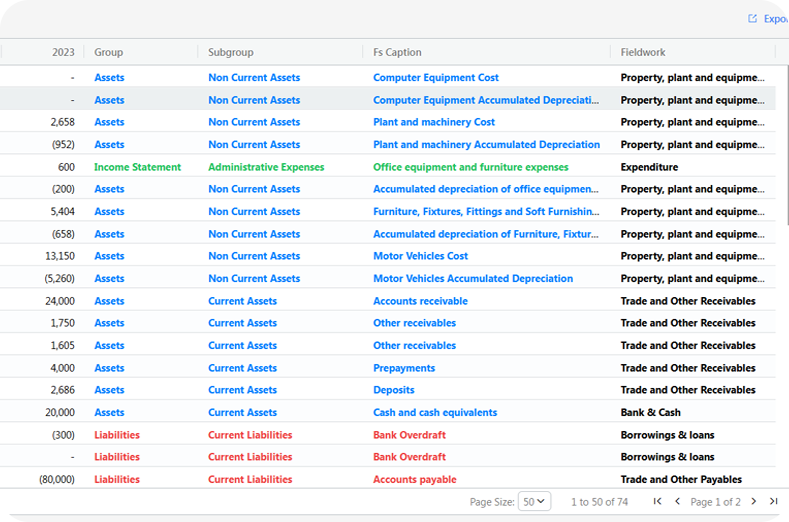
Task: Open the Page Size dropdown
Action: coord(534,501)
